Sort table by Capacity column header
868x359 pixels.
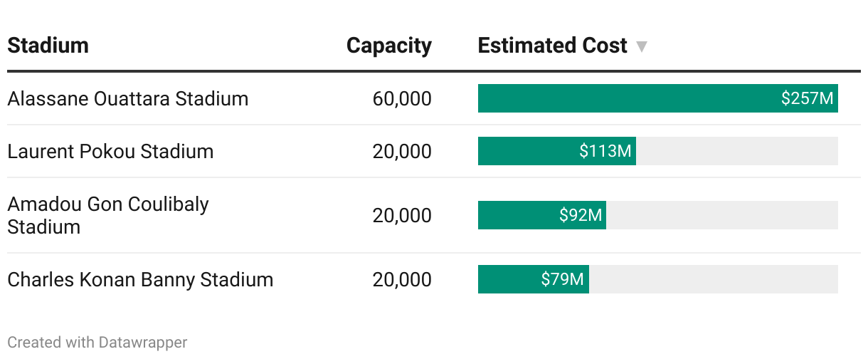point(388,46)
